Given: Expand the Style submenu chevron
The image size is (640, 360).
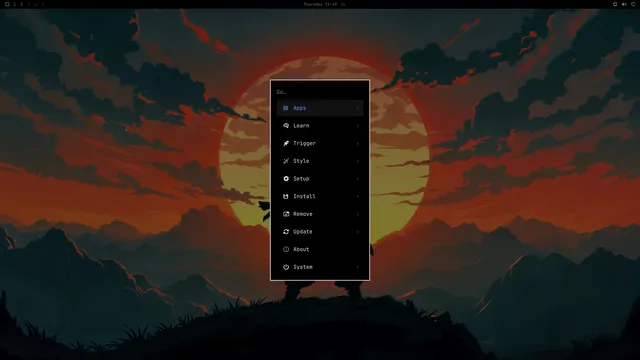Looking at the screenshot, I should click(358, 161).
